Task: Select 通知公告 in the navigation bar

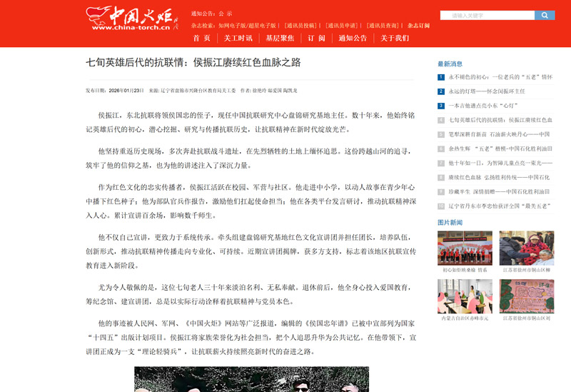Action: click(x=353, y=38)
